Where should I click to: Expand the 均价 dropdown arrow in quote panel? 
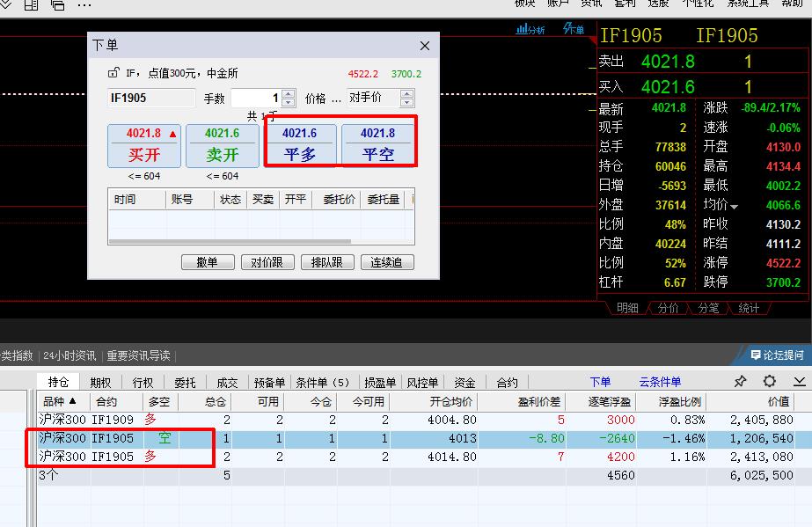tap(735, 206)
